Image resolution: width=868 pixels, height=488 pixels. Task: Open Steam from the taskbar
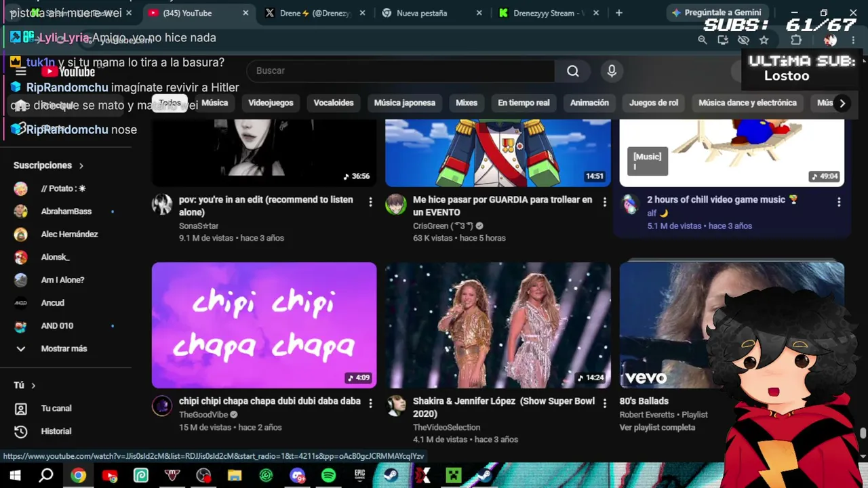click(x=391, y=475)
